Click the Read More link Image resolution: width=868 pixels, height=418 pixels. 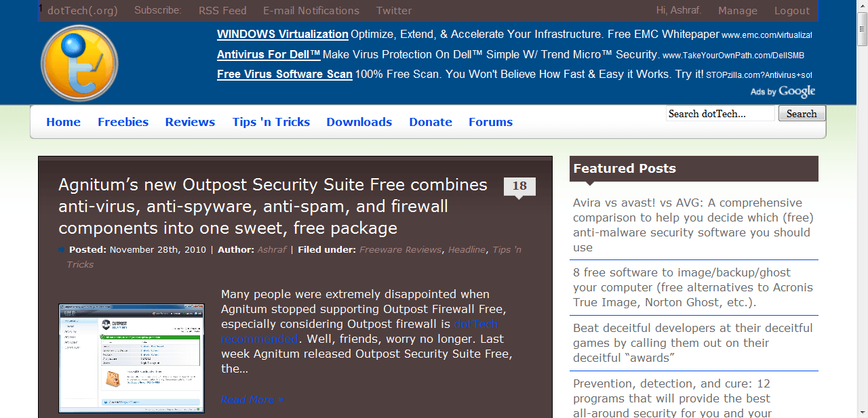click(x=252, y=399)
